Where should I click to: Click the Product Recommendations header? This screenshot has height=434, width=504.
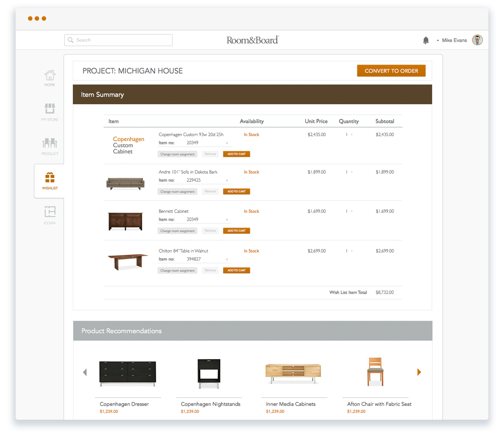[x=253, y=331]
